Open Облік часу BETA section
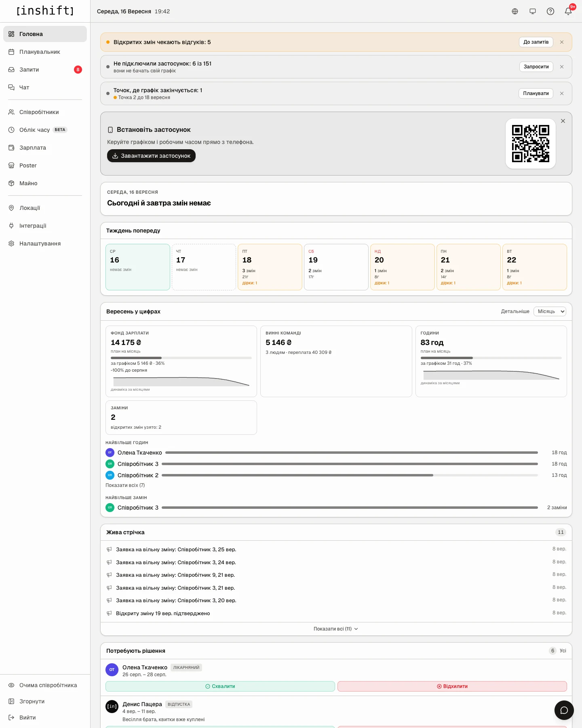 point(45,130)
